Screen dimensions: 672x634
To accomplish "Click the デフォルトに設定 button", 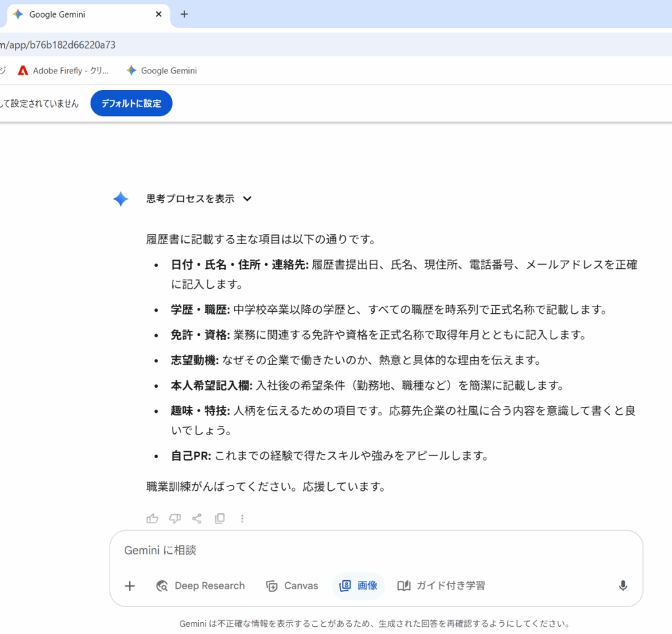I will click(x=131, y=104).
